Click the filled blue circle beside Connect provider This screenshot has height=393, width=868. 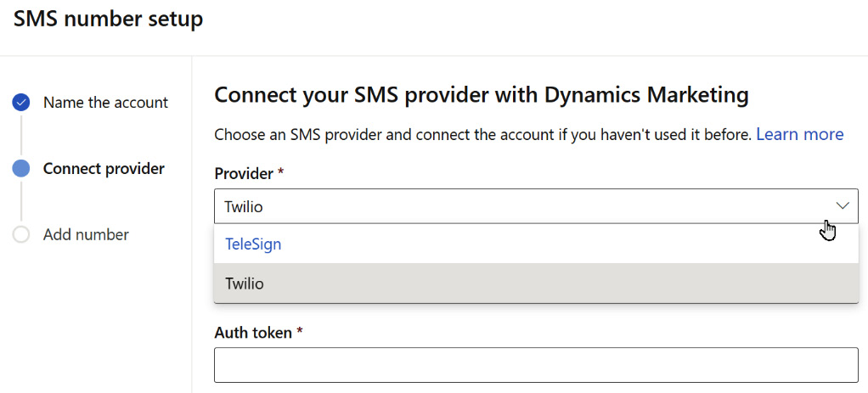tap(21, 168)
